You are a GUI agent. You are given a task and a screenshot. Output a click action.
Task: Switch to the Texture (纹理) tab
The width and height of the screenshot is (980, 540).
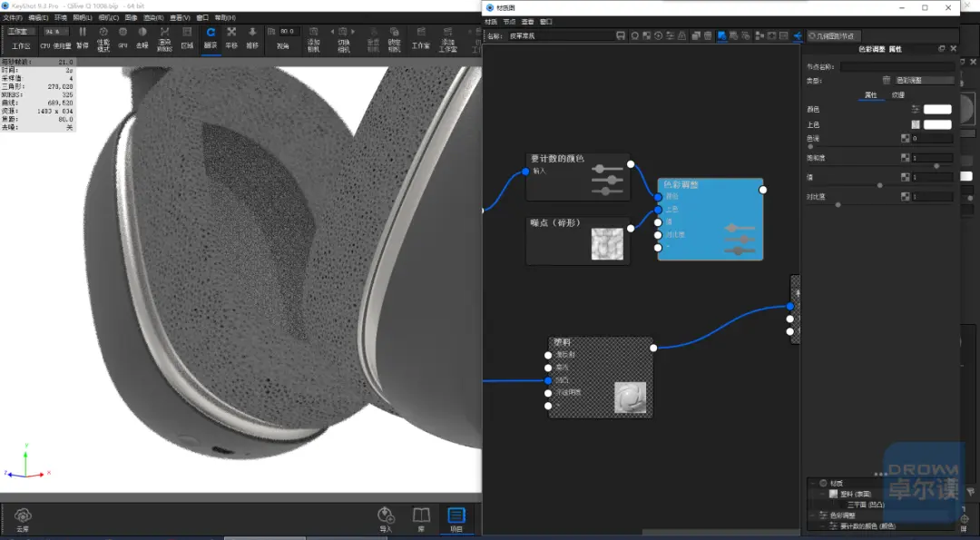[897, 94]
